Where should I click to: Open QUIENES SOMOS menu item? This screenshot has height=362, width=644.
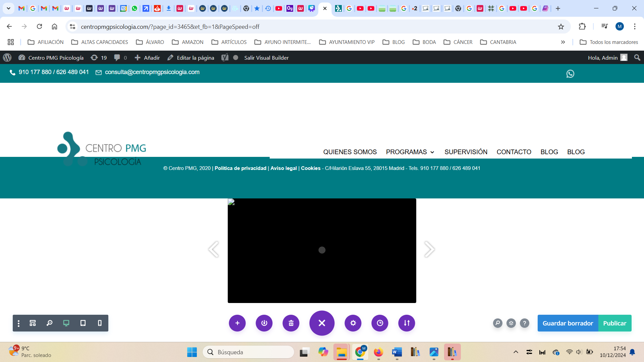tap(350, 152)
